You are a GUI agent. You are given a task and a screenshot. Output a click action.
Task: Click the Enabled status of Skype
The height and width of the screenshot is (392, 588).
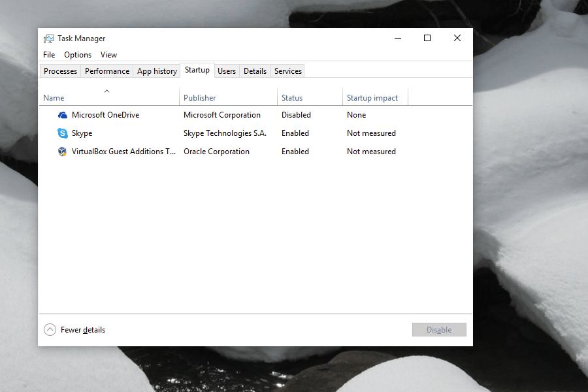(295, 133)
